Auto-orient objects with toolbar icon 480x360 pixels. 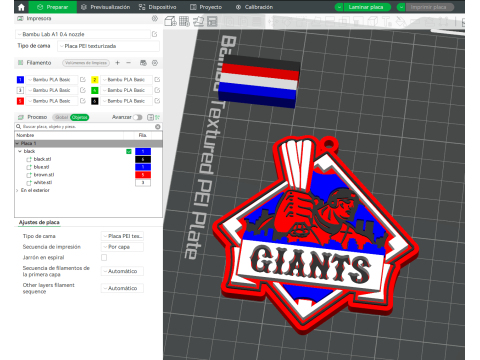(x=198, y=22)
